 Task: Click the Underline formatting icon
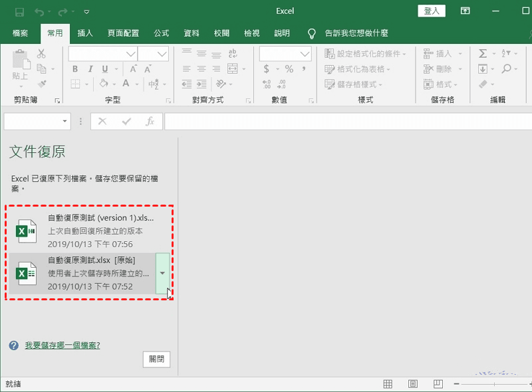tap(105, 69)
